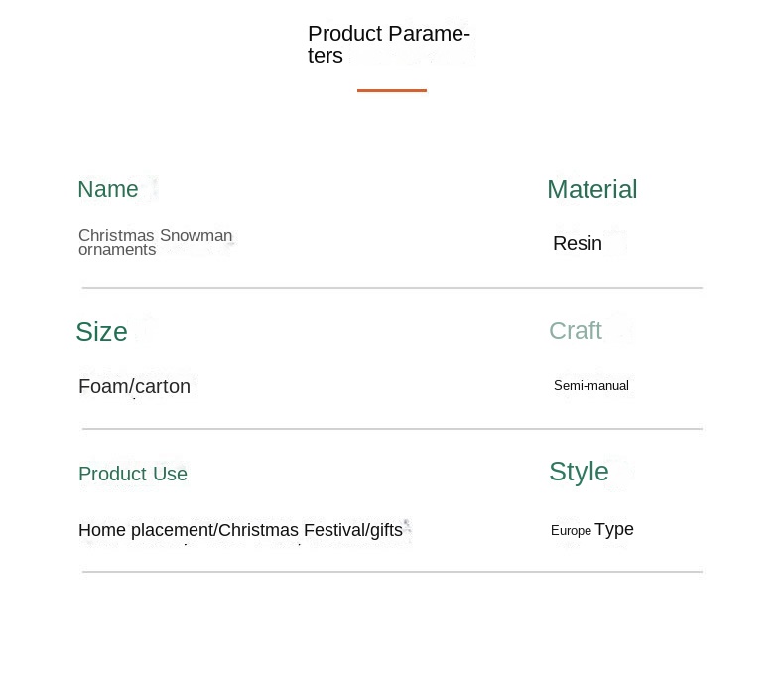Select the Product Use heading
This screenshot has height=685, width=784.
click(x=133, y=474)
